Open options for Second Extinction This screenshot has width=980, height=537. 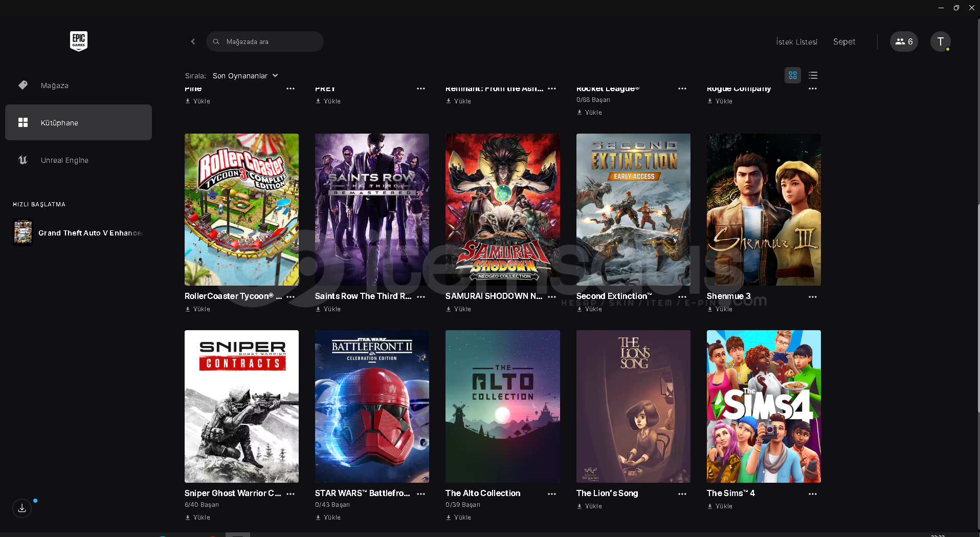click(682, 297)
